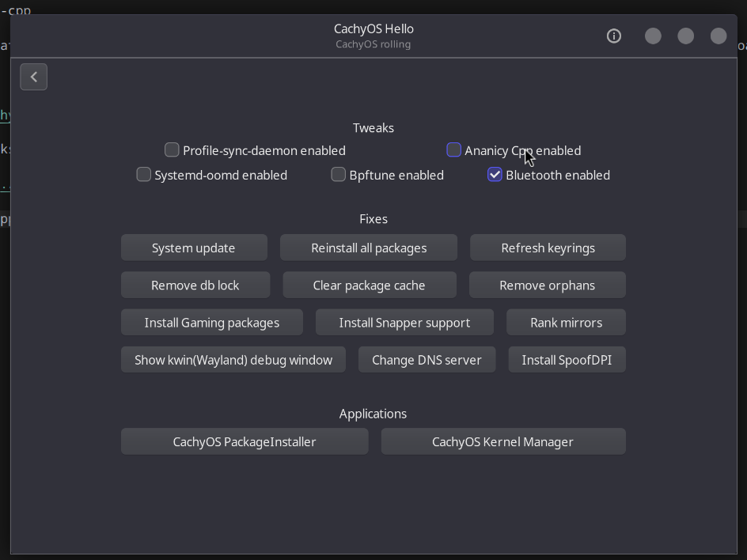Select Refresh keyrings button

point(548,248)
